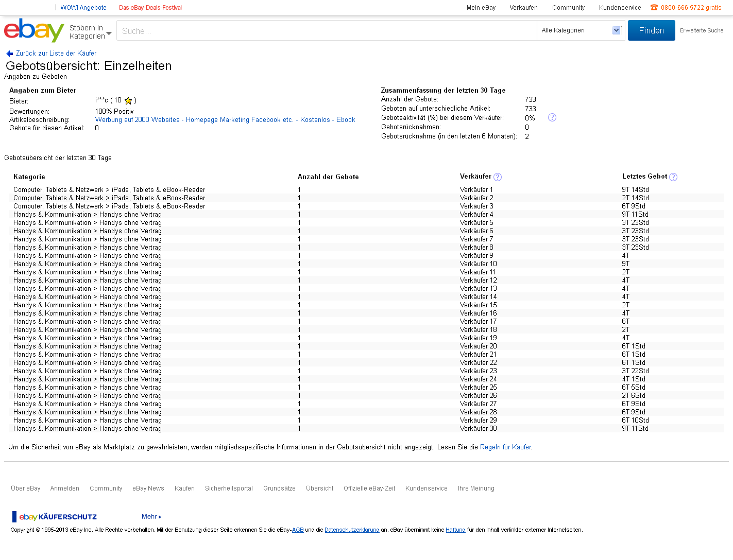Click the 100% Positiv rating text
Image resolution: width=733 pixels, height=560 pixels.
coord(114,112)
